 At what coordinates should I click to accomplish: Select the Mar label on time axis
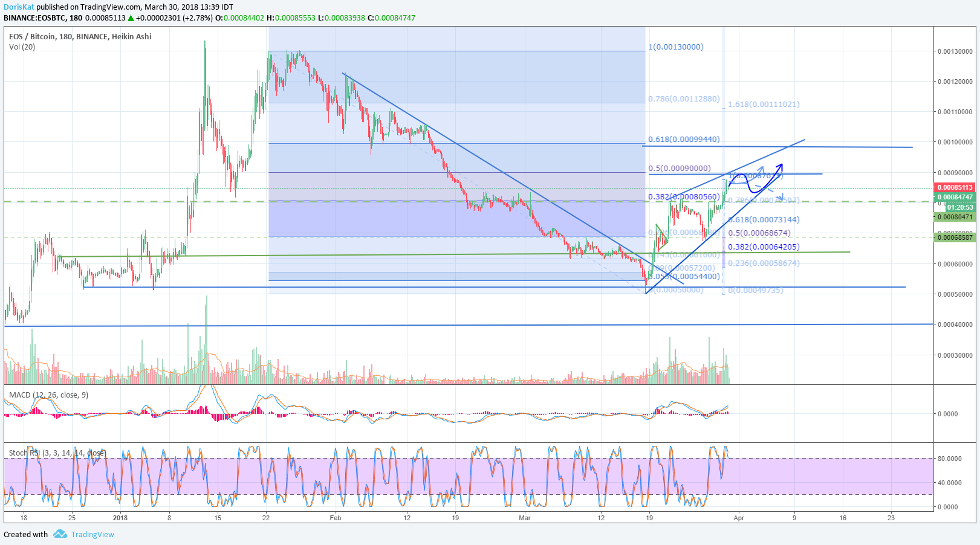(525, 518)
